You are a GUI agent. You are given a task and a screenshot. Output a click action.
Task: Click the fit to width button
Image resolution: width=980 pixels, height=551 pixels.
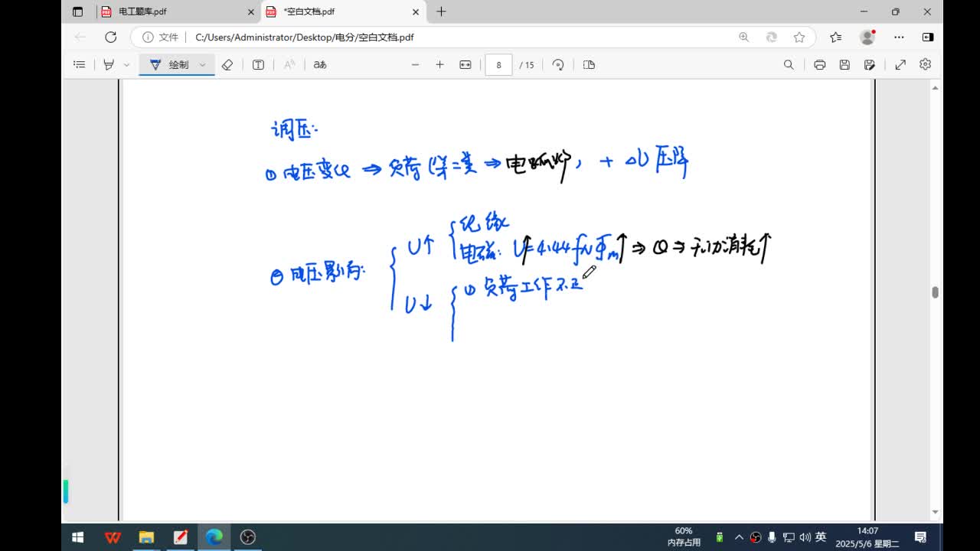click(x=465, y=64)
